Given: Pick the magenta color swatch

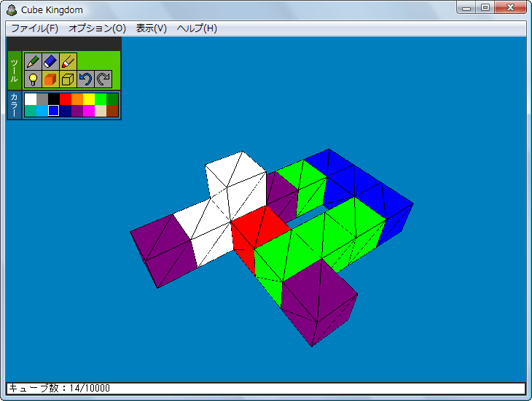Looking at the screenshot, I should 89,111.
